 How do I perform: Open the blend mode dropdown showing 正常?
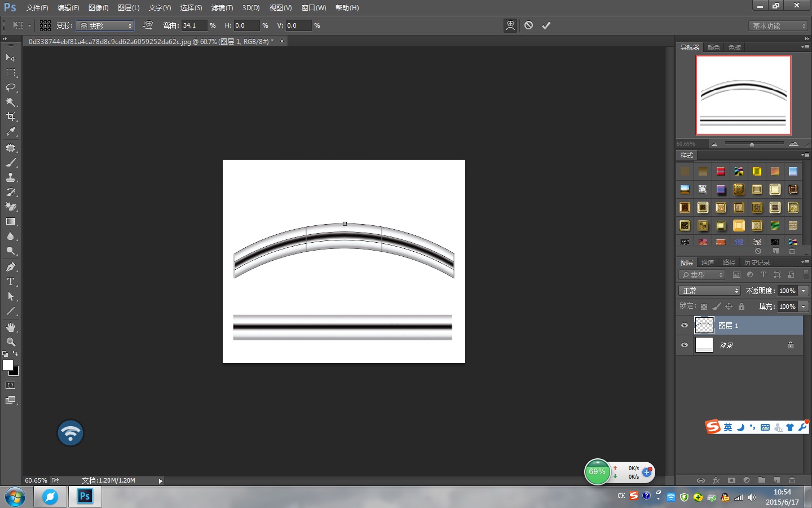(709, 291)
